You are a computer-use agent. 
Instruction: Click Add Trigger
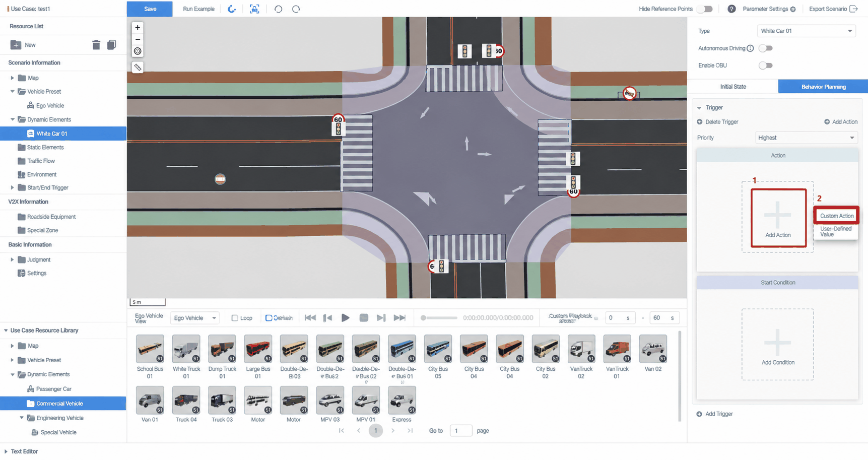pyautogui.click(x=714, y=414)
